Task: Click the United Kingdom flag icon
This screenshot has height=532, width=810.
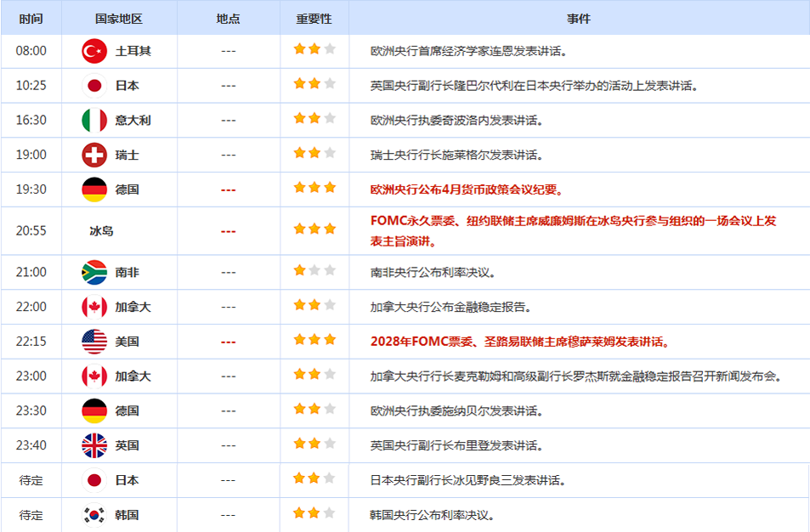Action: point(94,445)
